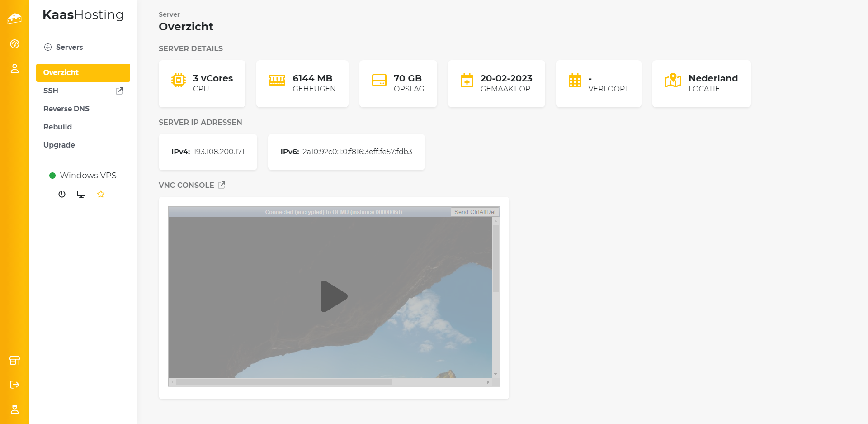Select the Overzicht menu item
868x424 pixels.
point(83,72)
